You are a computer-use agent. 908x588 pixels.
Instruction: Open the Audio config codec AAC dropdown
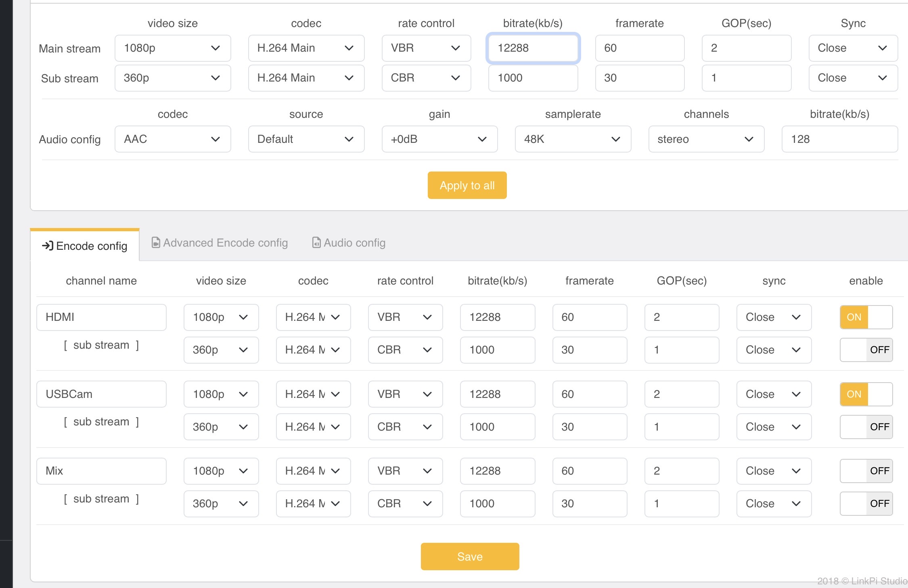[173, 139]
